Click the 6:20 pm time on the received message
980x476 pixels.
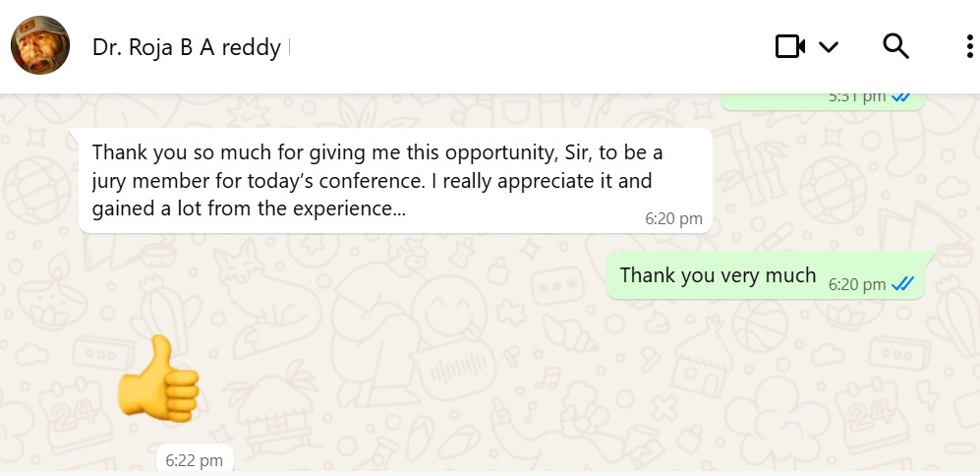coord(673,218)
